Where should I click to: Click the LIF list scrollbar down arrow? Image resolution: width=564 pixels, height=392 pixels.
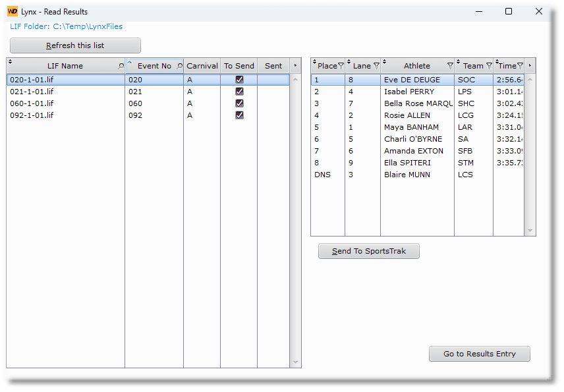[x=295, y=362]
